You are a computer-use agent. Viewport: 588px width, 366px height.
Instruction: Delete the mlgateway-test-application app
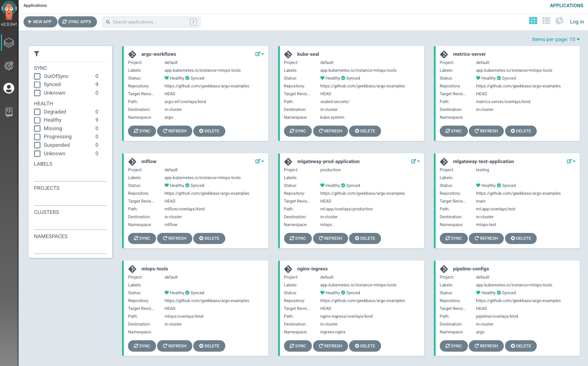[521, 238]
